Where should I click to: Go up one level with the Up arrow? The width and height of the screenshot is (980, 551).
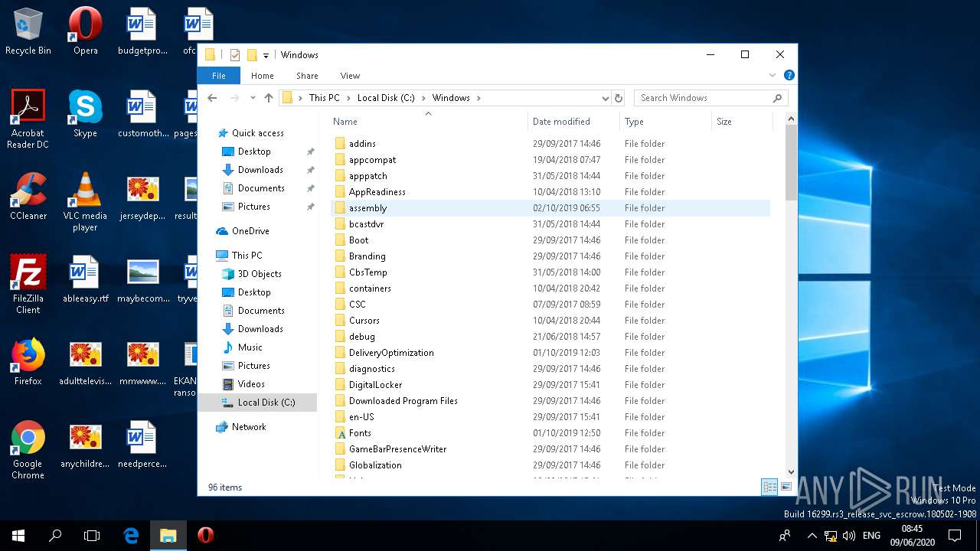click(x=269, y=98)
